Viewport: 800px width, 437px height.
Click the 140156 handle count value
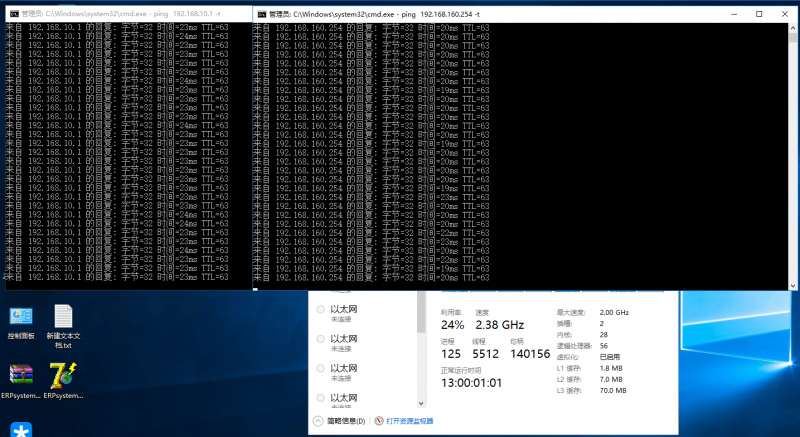530,354
